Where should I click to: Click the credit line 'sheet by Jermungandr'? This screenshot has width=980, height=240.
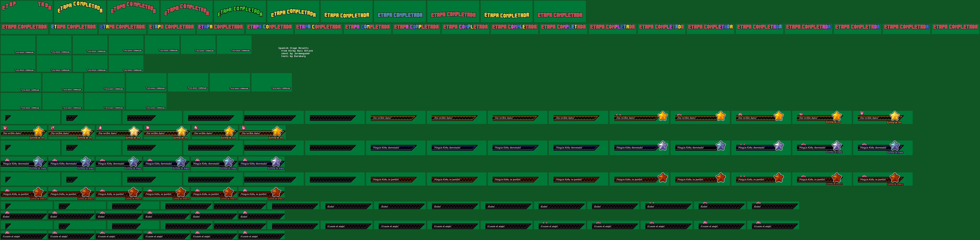296,54
